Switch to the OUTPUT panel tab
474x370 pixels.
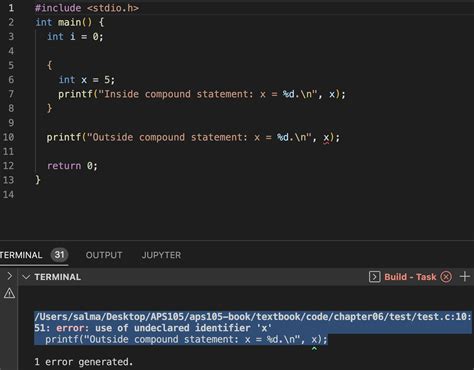[x=104, y=255]
